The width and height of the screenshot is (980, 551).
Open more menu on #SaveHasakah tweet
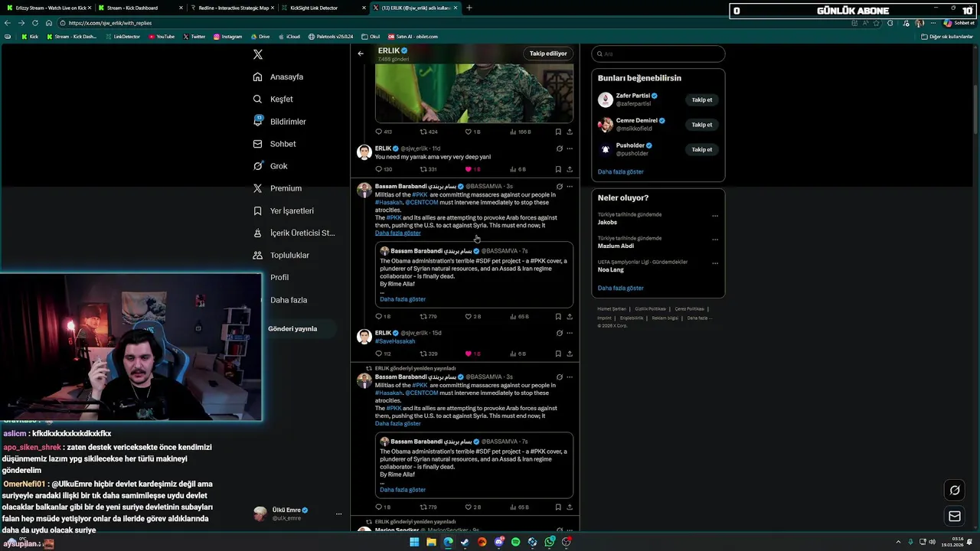[x=570, y=333]
